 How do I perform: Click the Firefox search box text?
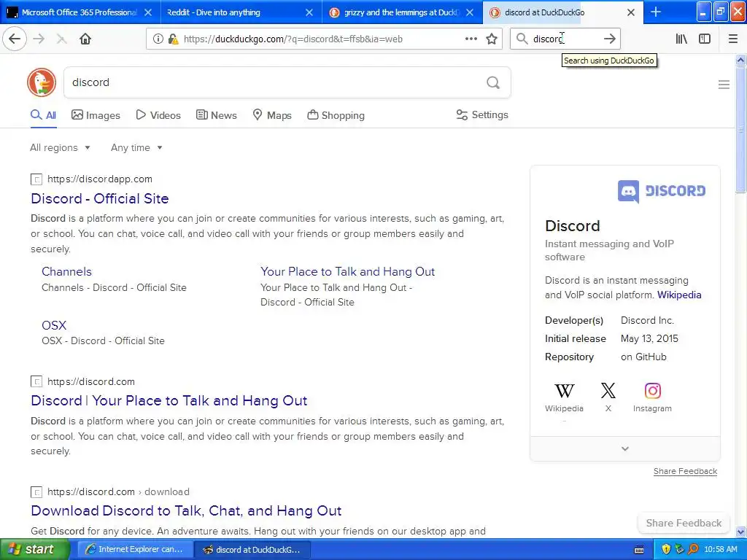tap(548, 39)
